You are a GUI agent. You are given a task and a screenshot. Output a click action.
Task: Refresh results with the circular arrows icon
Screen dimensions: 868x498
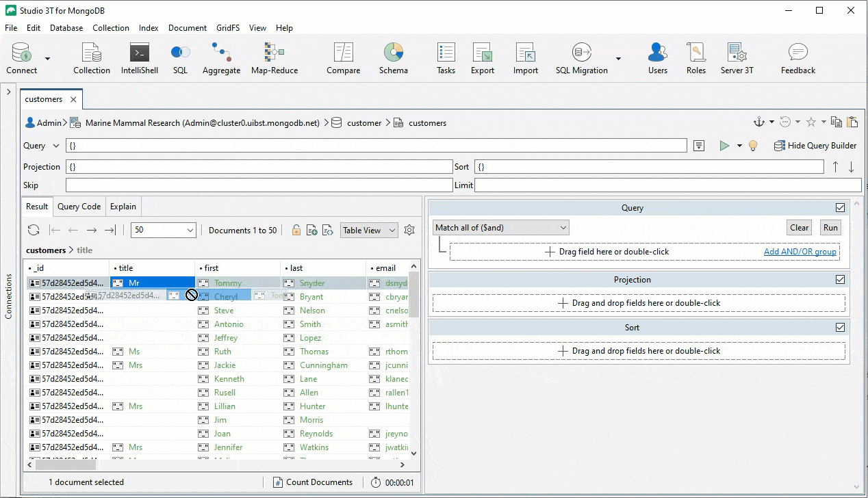pyautogui.click(x=34, y=231)
